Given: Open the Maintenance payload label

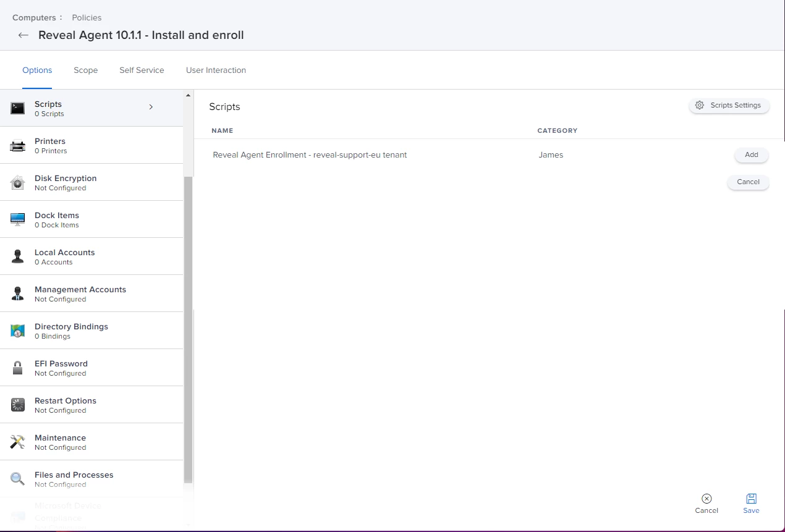Looking at the screenshot, I should point(60,438).
